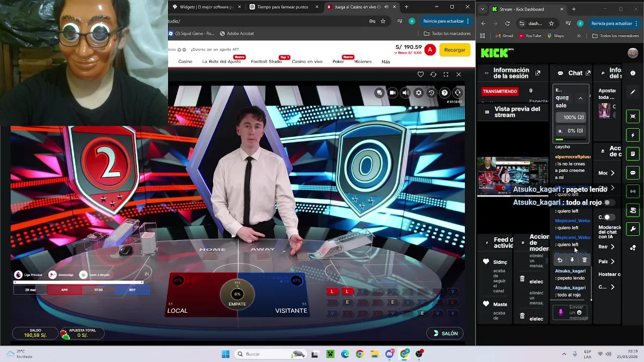The width and height of the screenshot is (644, 362).
Task: Click the broadcast signal icon in Kick sidebar
Action: (x=633, y=191)
